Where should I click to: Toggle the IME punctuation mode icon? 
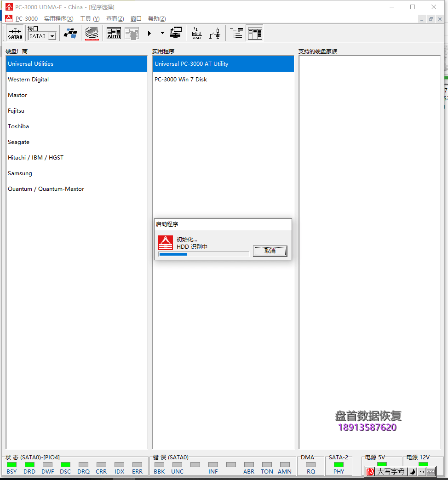click(421, 472)
